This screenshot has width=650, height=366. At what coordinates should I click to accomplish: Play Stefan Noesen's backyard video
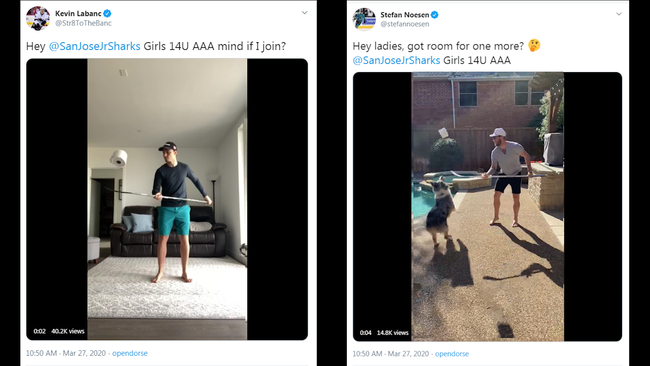(x=488, y=207)
